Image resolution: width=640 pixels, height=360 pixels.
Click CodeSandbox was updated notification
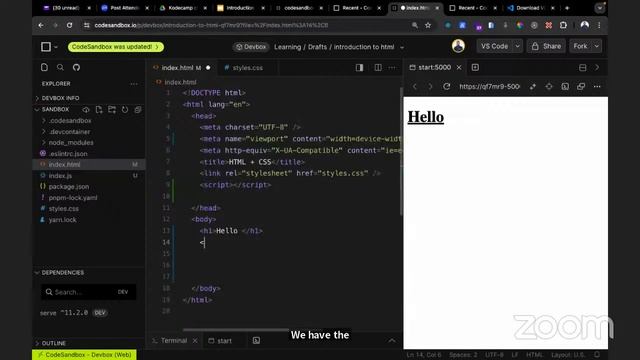[116, 47]
